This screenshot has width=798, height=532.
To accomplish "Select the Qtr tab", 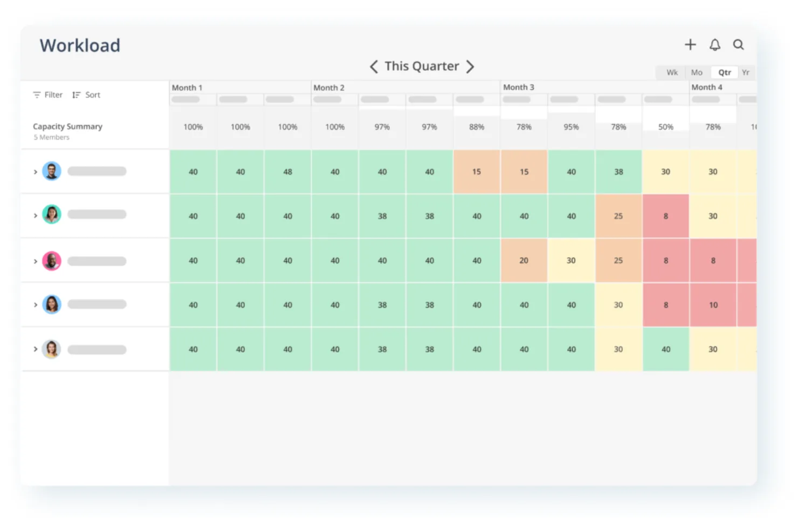I will 724,72.
